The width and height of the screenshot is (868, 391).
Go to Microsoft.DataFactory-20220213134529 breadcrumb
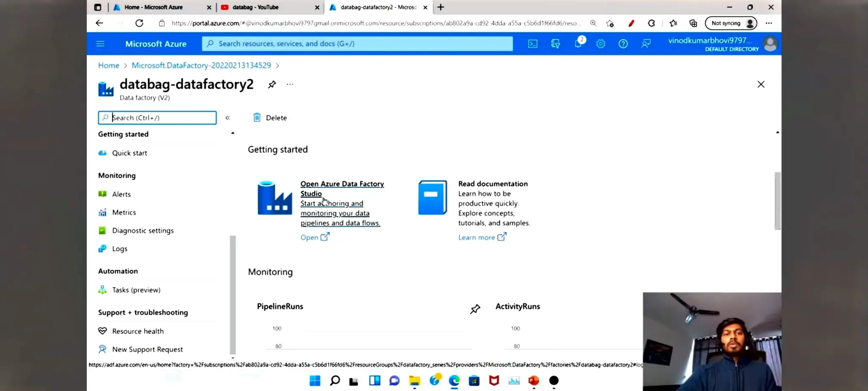pos(201,65)
